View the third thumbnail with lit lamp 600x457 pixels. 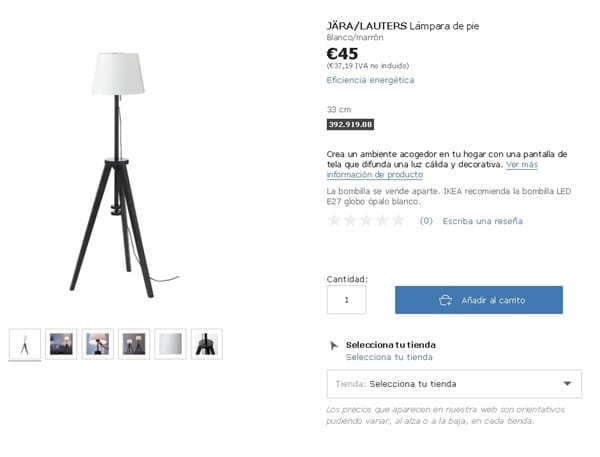[x=98, y=344]
